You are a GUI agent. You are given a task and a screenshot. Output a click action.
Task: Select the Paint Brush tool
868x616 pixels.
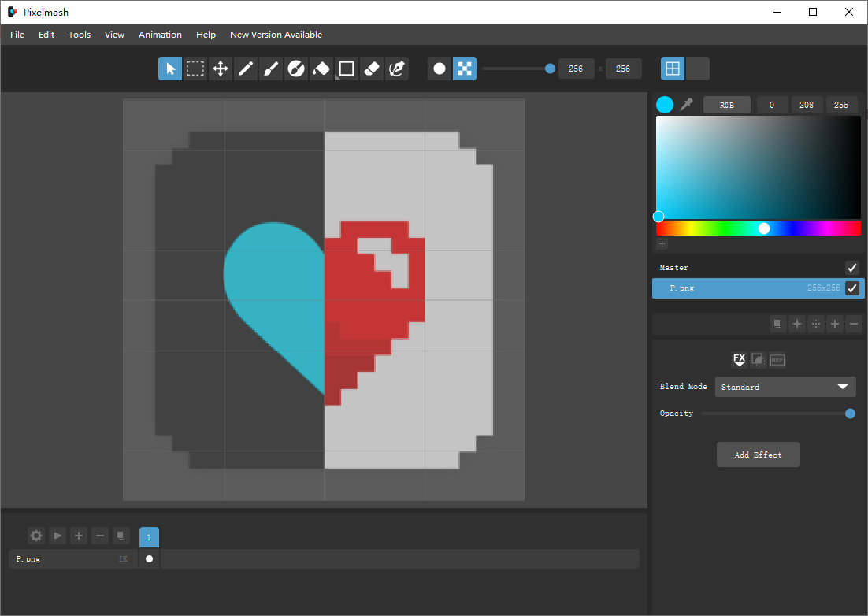click(271, 69)
